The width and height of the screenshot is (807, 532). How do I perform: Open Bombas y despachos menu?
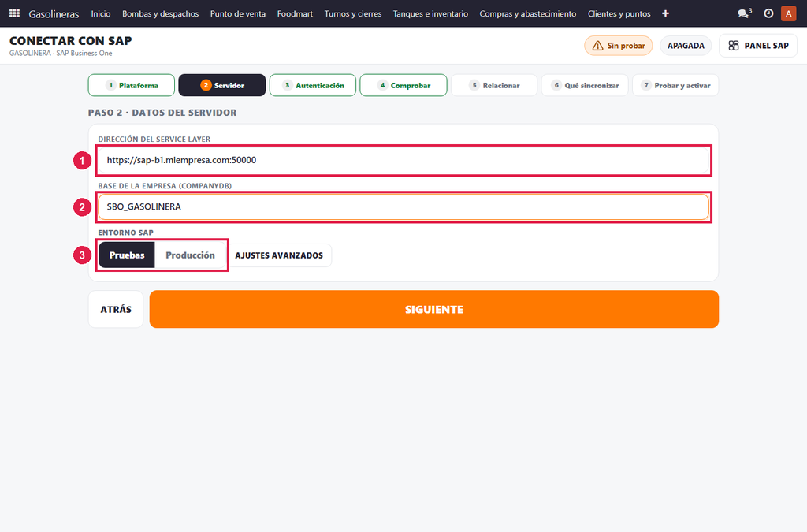point(161,14)
